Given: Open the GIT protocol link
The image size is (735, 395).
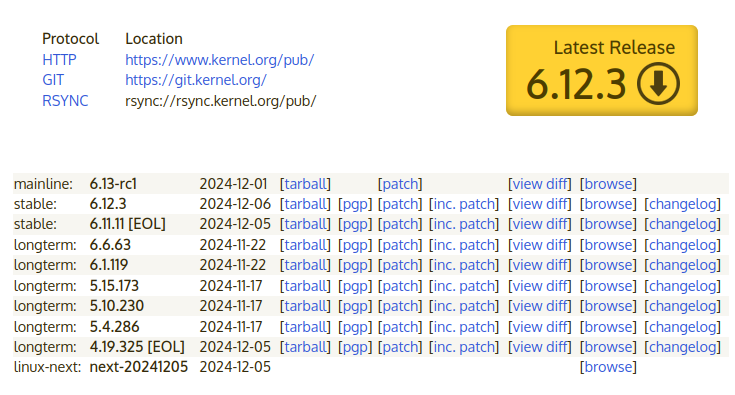Looking at the screenshot, I should click(x=53, y=80).
